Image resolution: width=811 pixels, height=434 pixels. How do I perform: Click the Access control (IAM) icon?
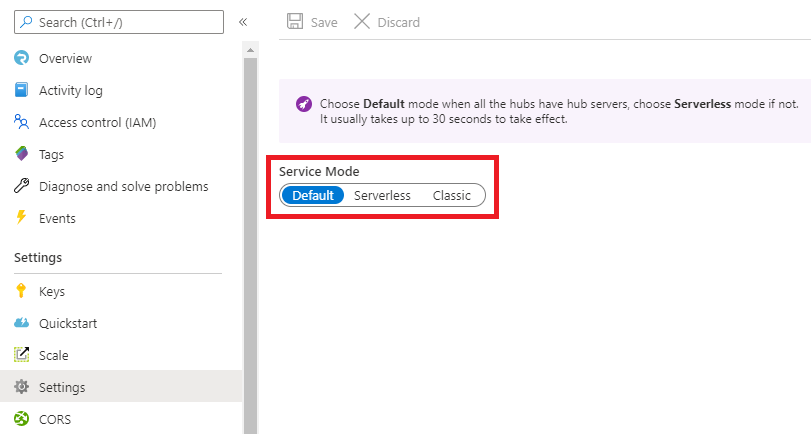pos(22,122)
